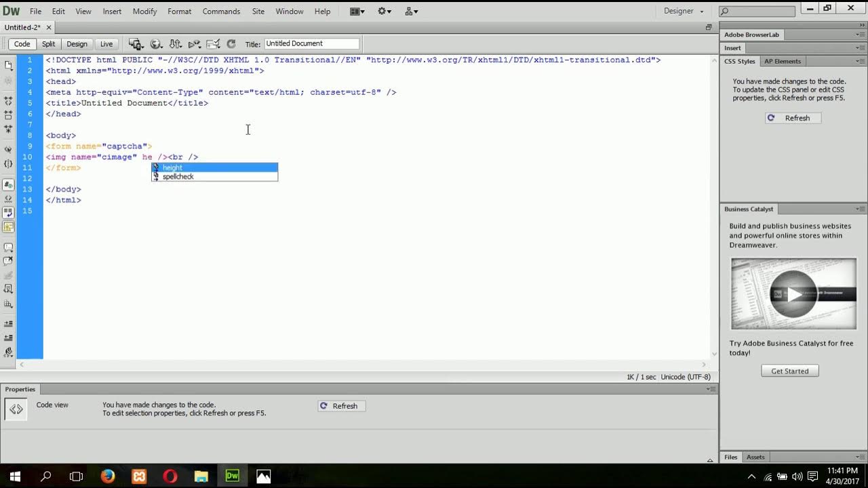
Task: Close the Untitled-2 document tab
Action: pos(49,27)
